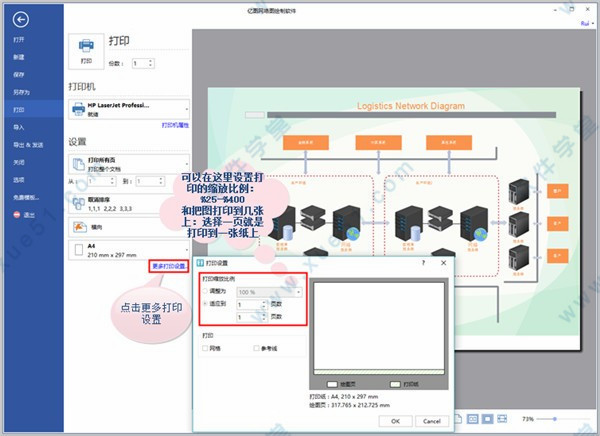Enable the 参考线 guides checkbox
600x436 pixels.
tap(256, 348)
